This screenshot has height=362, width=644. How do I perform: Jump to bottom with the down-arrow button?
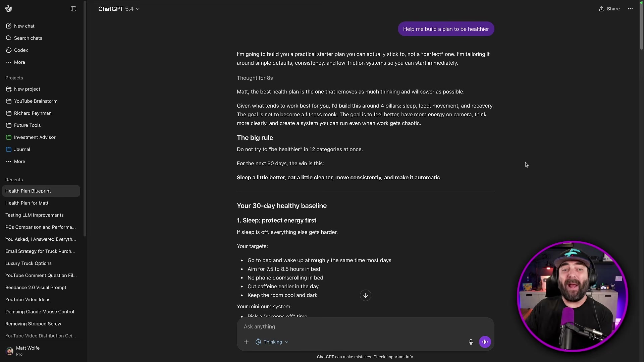366,295
